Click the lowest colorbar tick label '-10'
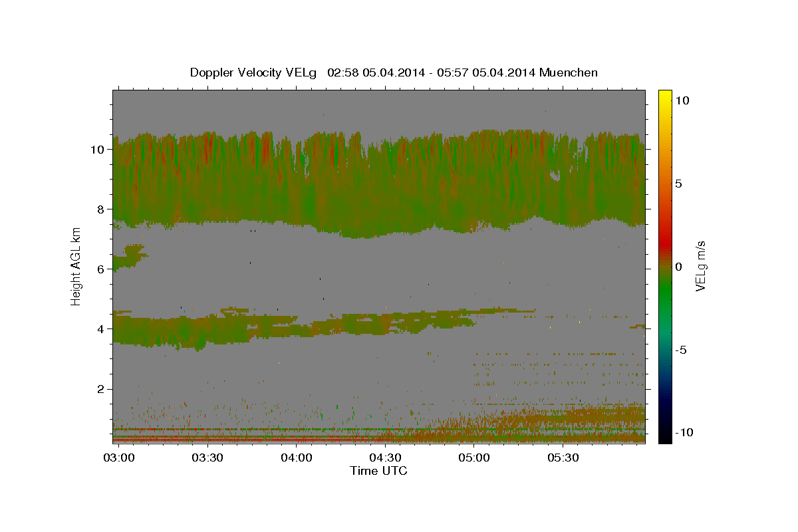 (684, 433)
